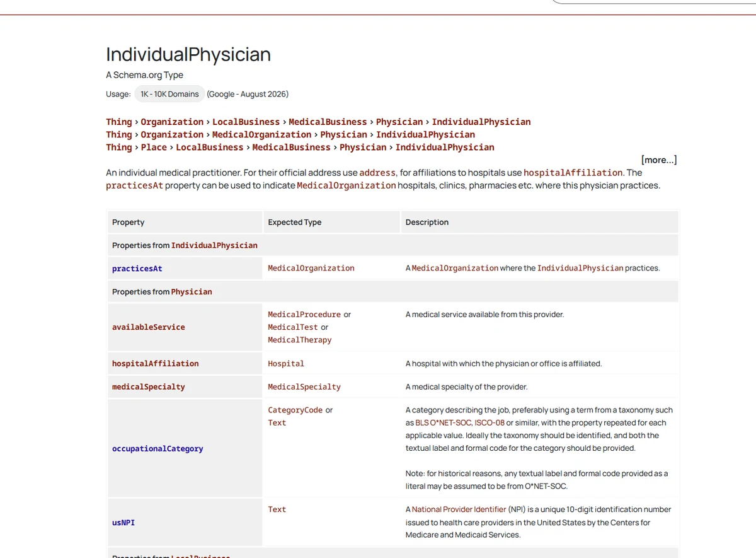Click MedicalOrganization link in the intro paragraph
Viewport: 756px width, 558px height.
tap(346, 185)
